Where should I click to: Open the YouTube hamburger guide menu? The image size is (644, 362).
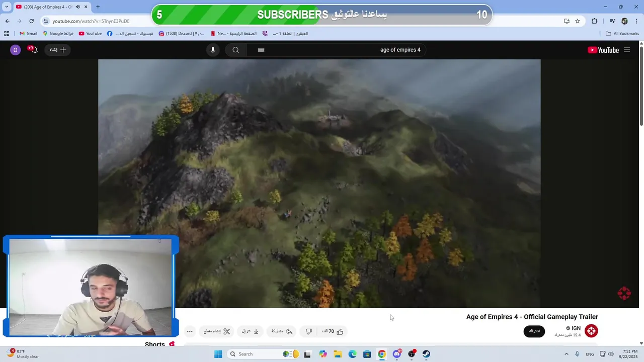tap(626, 50)
